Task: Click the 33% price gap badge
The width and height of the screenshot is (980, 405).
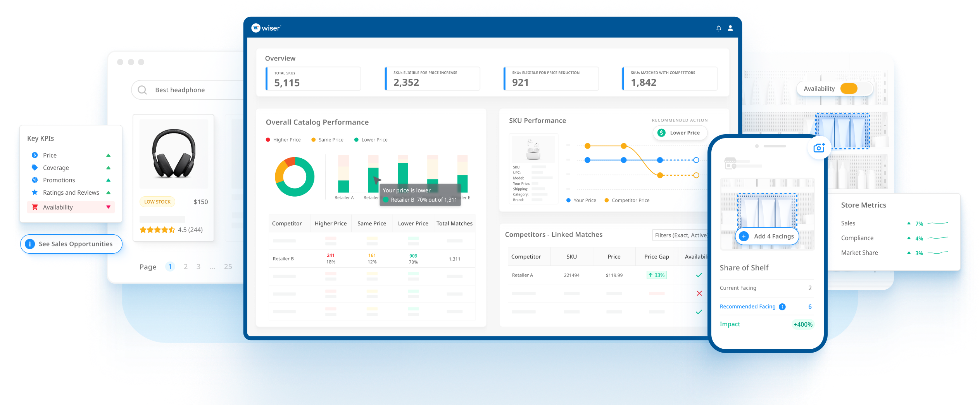Action: (656, 275)
